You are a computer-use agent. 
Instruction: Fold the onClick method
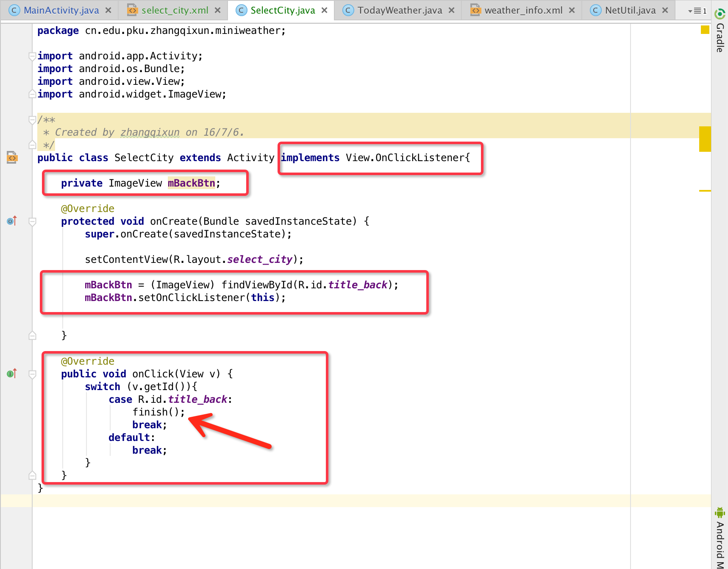tap(32, 374)
